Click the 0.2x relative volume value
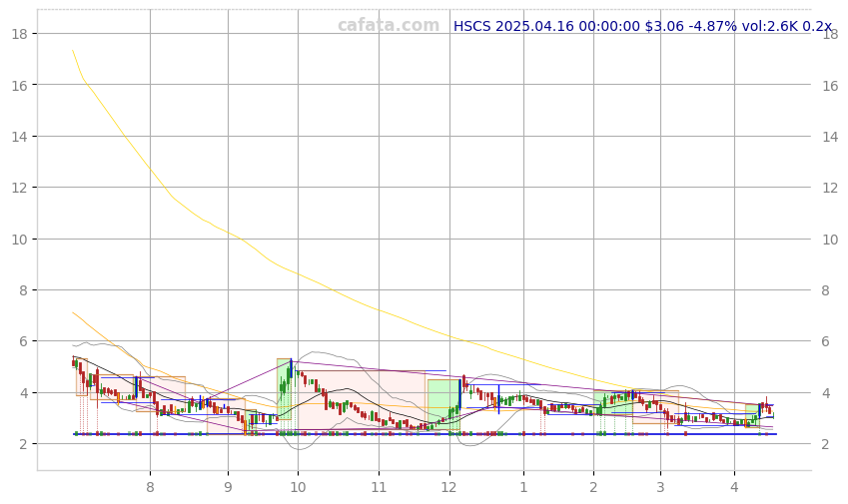848x504 pixels. (817, 26)
